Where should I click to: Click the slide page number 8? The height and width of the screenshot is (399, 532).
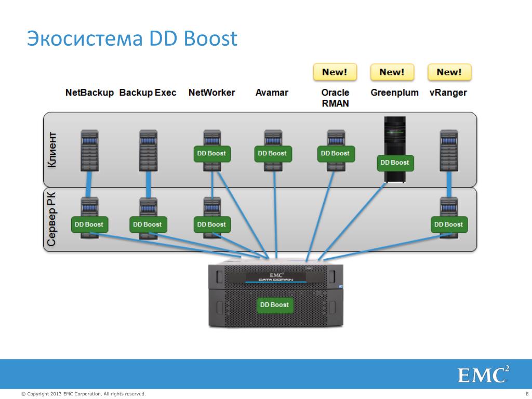[527, 394]
